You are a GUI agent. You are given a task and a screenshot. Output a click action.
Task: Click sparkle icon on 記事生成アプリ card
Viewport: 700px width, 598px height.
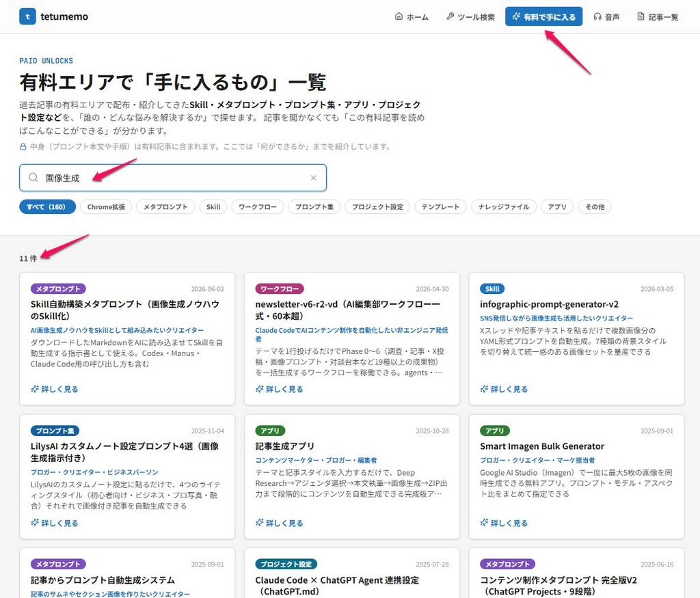click(259, 522)
